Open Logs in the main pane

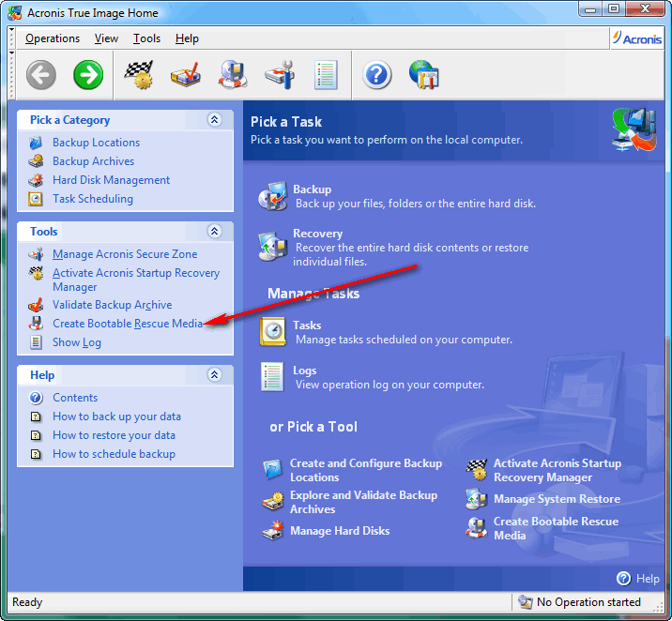click(305, 371)
